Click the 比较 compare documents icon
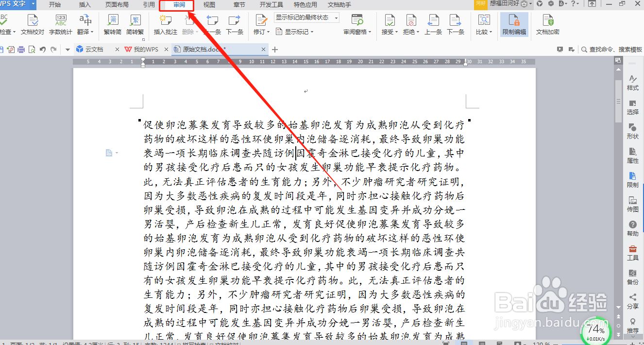 click(483, 20)
